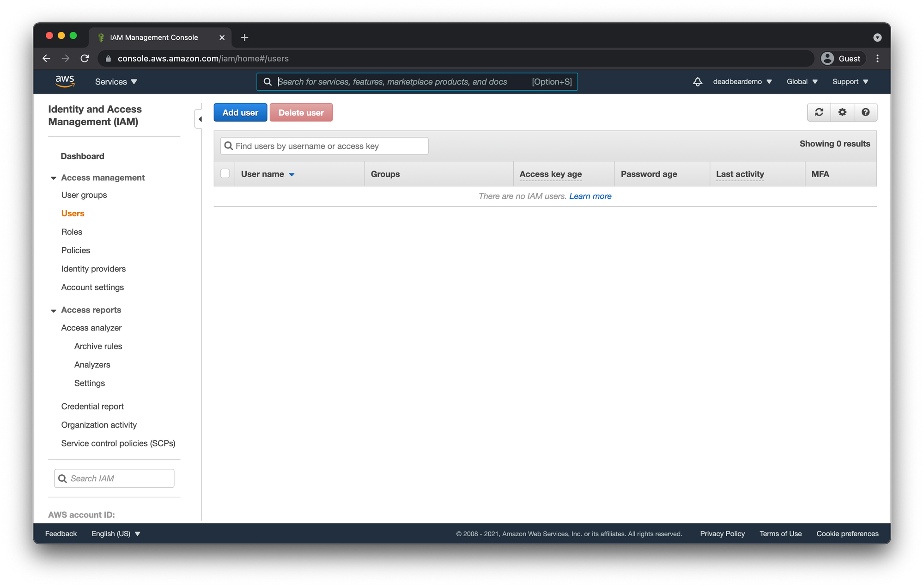924x588 pixels.
Task: Collapse the IAM sidebar panel arrow
Action: pyautogui.click(x=200, y=119)
